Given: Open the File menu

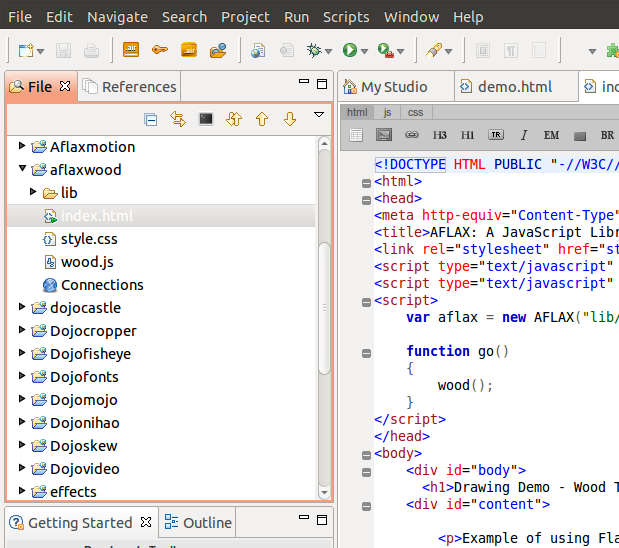Looking at the screenshot, I should [20, 17].
